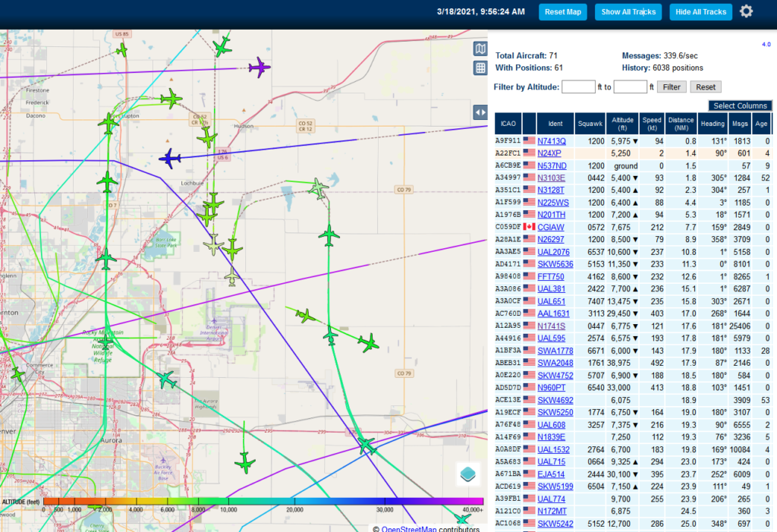Click the US flag in N7413Q row
Image resolution: width=777 pixels, height=532 pixels.
point(529,141)
